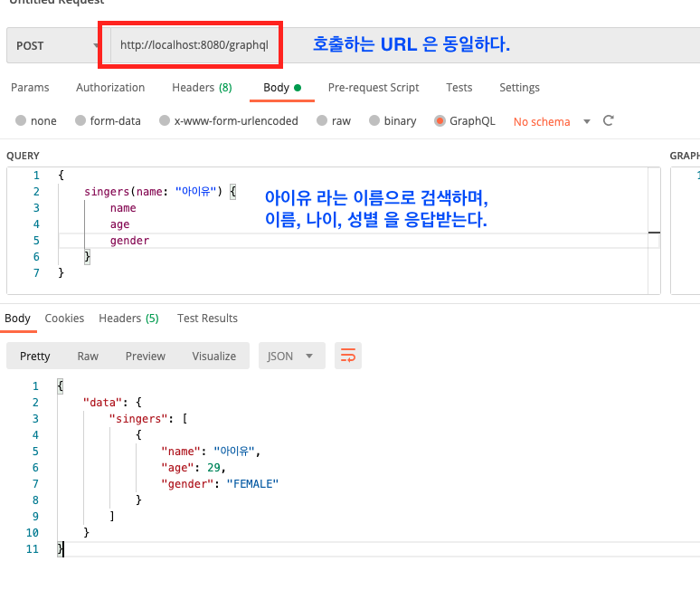Select the none body type radio button
Image resolution: width=700 pixels, height=590 pixels.
pos(21,120)
